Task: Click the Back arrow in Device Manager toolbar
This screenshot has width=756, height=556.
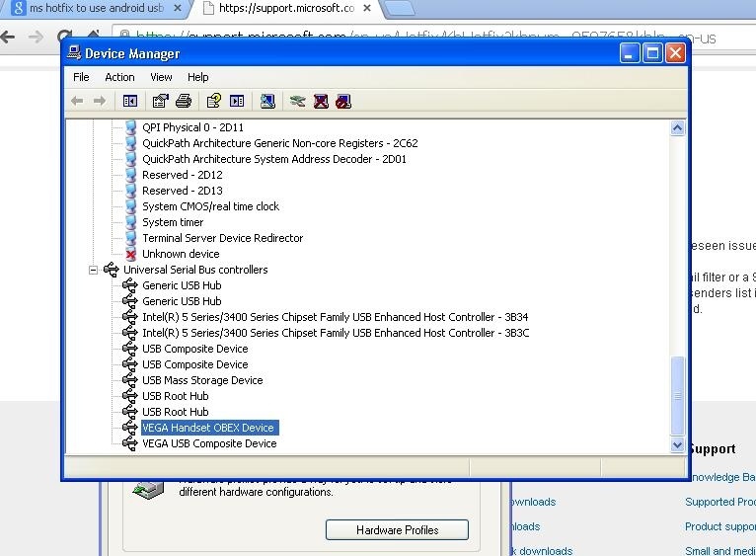Action: click(x=77, y=101)
